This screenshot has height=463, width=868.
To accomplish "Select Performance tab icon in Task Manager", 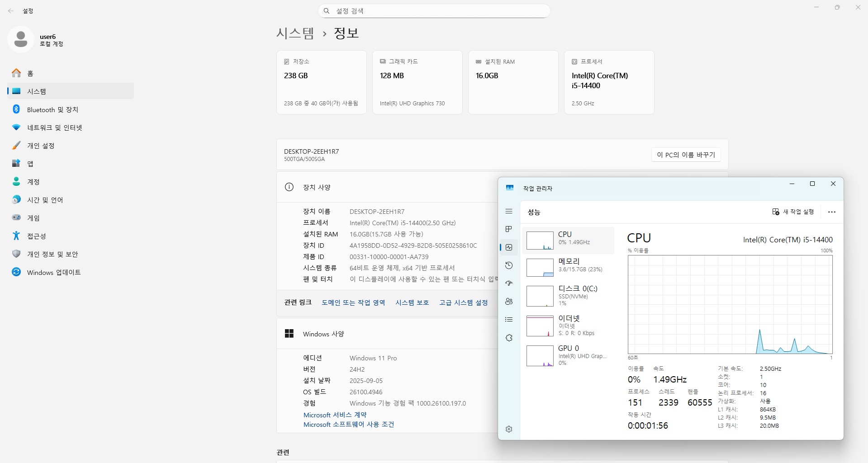I will [x=509, y=247].
